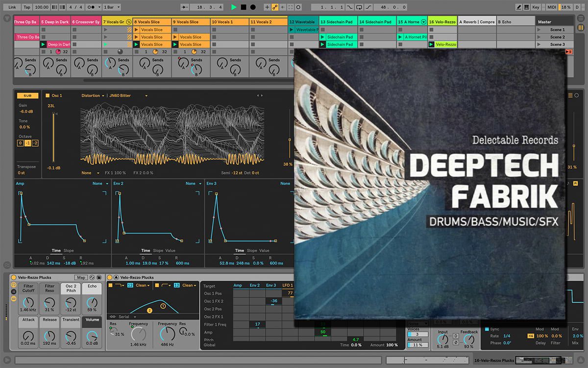Unfold the 15 A Horne track group arrow

click(423, 22)
